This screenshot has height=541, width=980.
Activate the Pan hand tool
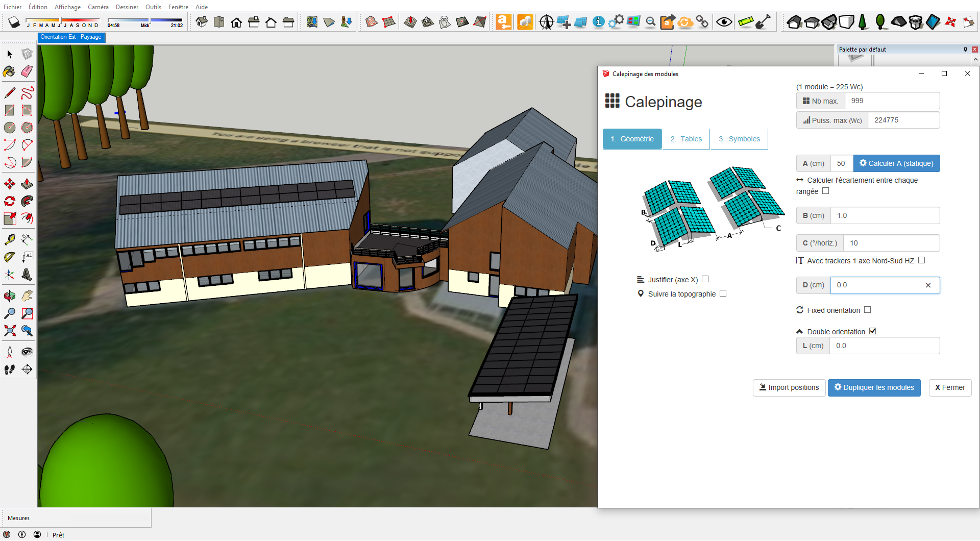point(27,296)
